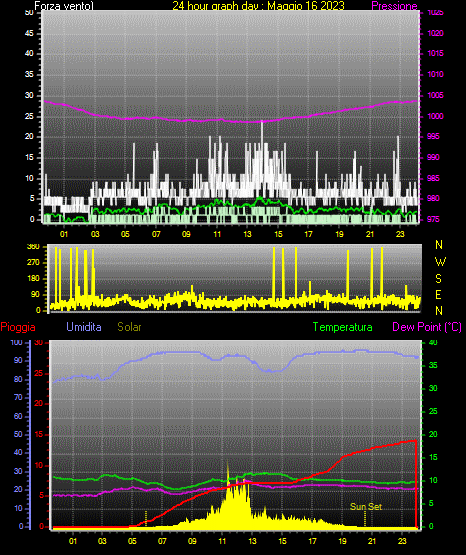
Task: Click the 15 rain axis value
Action: (x=39, y=434)
